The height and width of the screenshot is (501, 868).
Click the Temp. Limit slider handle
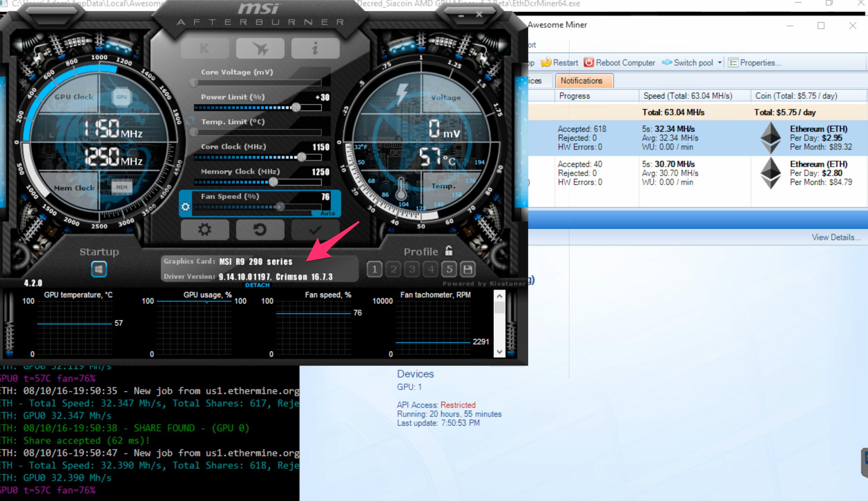coord(194,132)
